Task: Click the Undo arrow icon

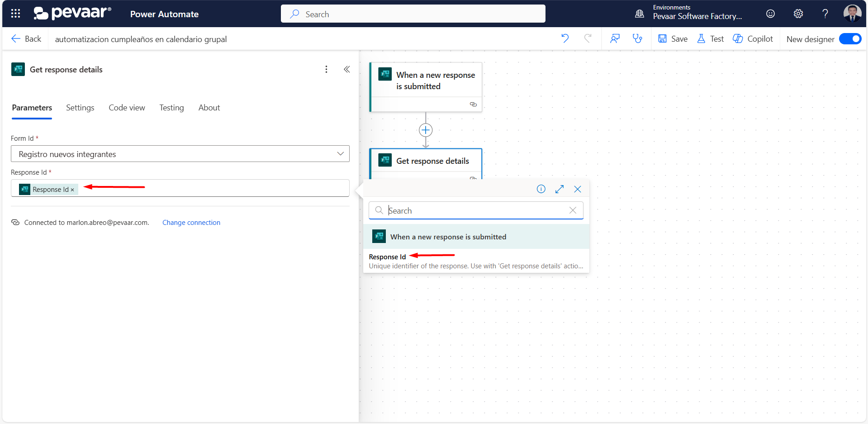Action: coord(565,38)
